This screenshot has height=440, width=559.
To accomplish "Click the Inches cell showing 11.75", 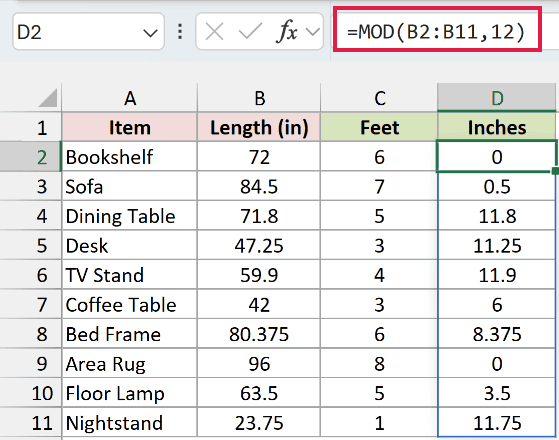I will [497, 423].
